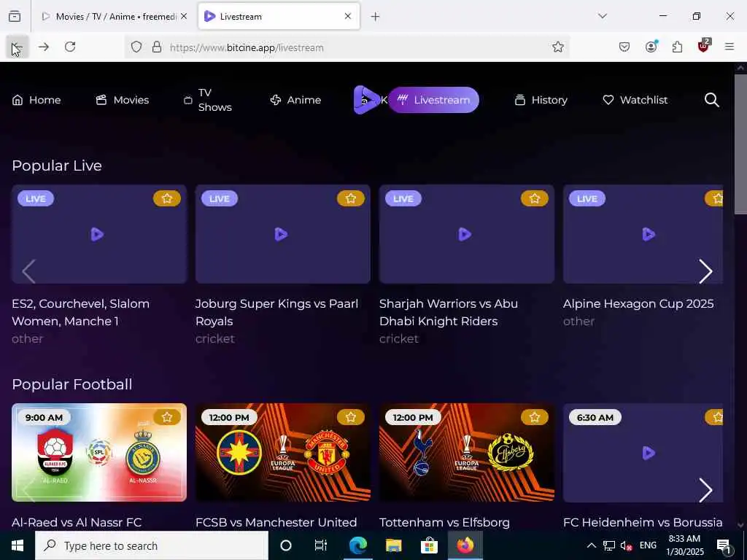The width and height of the screenshot is (747, 560).
Task: Open the Pocket save icon
Action: pyautogui.click(x=624, y=47)
